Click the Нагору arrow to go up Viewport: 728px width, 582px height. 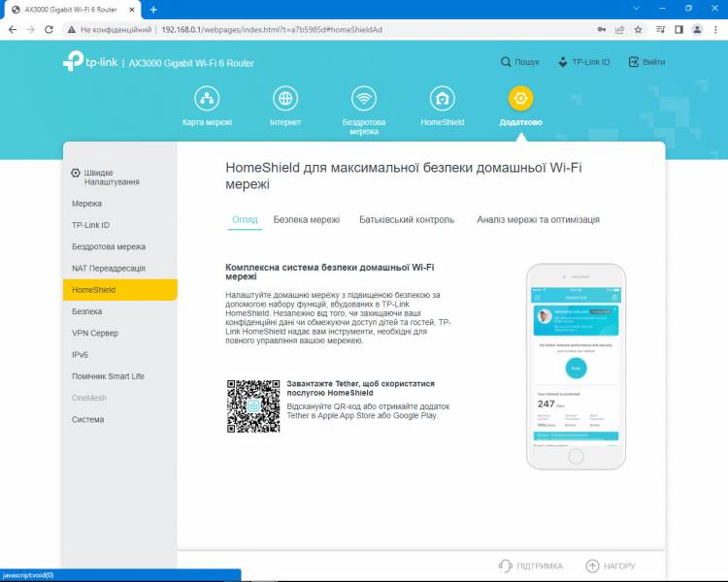click(x=592, y=566)
